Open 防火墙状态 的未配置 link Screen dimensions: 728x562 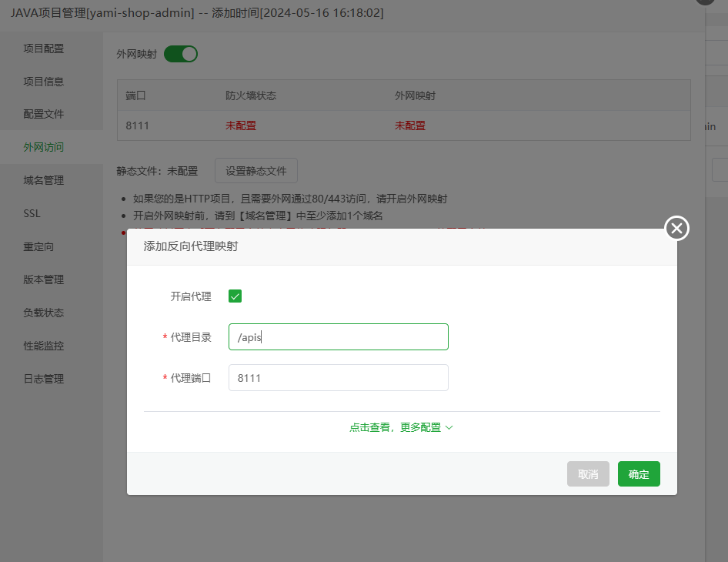(241, 125)
